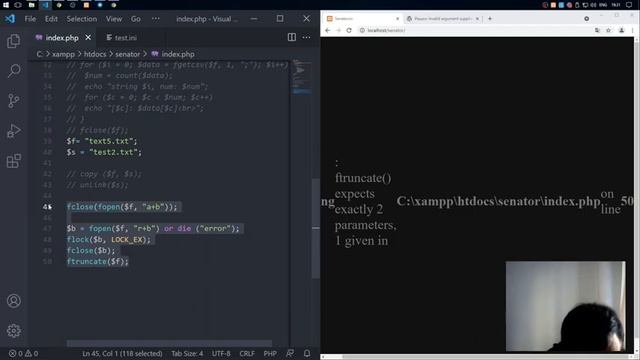Go forward in the browser
This screenshot has height=360, width=640.
tap(338, 30)
